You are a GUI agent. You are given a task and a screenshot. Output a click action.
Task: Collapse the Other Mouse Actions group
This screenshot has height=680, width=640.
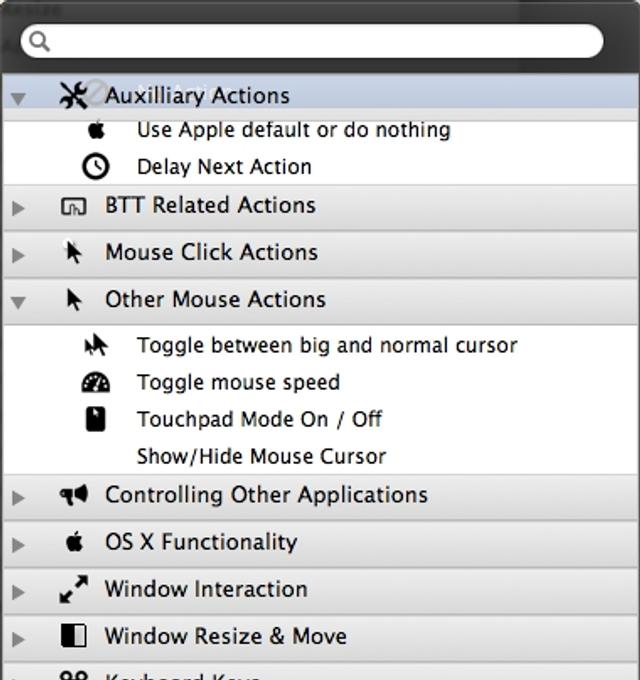[x=17, y=300]
